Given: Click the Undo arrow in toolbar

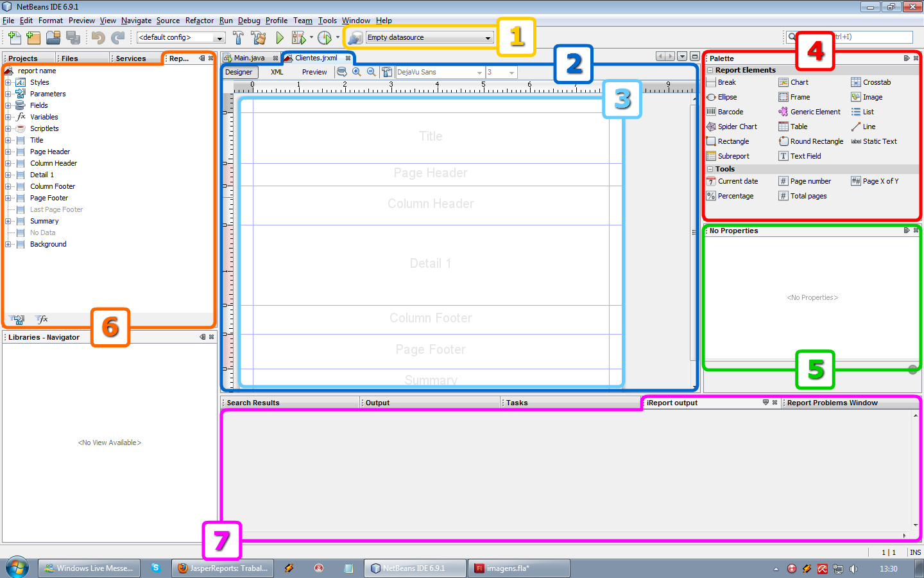Looking at the screenshot, I should point(98,38).
